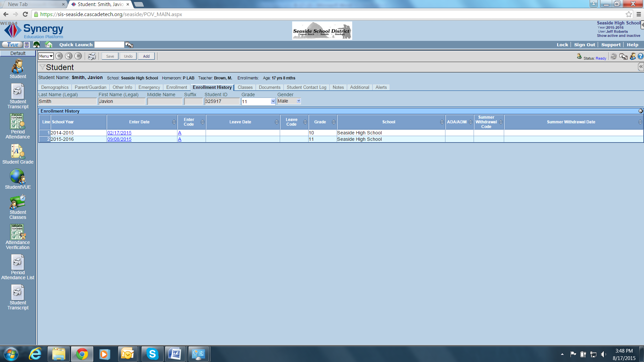Click the blue question mark help icon
Screen dimensions: 644x362
point(640,56)
